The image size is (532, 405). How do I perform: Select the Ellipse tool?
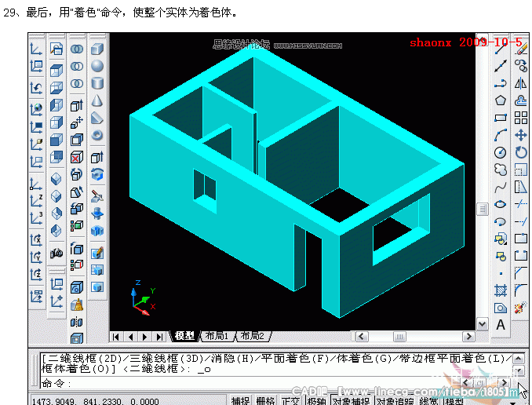click(501, 204)
